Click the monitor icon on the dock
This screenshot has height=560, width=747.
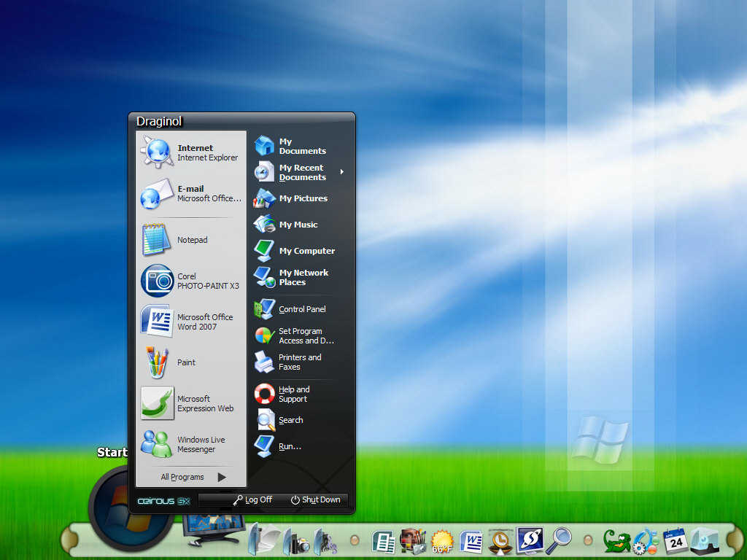(214, 531)
